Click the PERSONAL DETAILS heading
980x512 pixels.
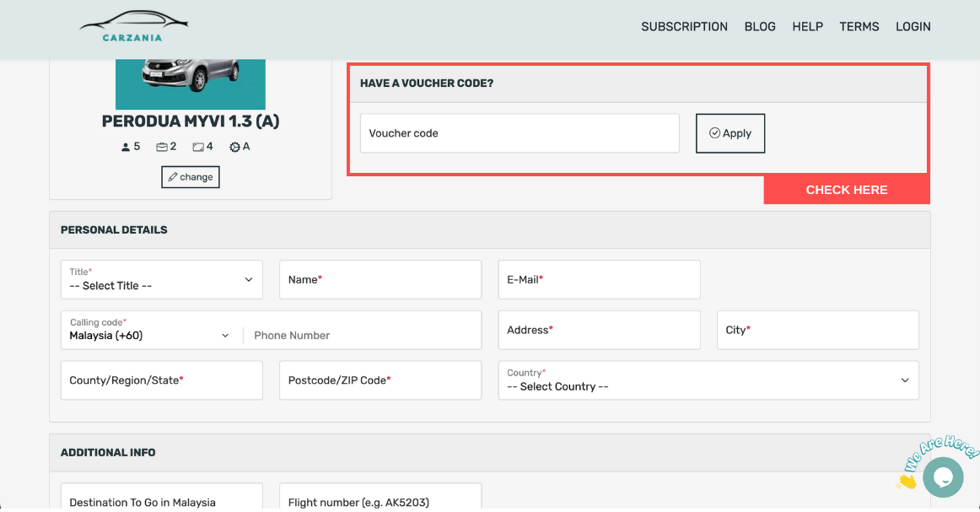114,230
